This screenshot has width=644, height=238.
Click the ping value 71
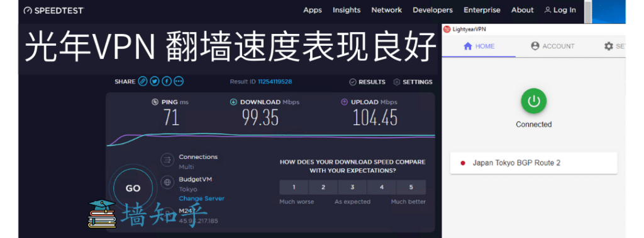tap(171, 118)
